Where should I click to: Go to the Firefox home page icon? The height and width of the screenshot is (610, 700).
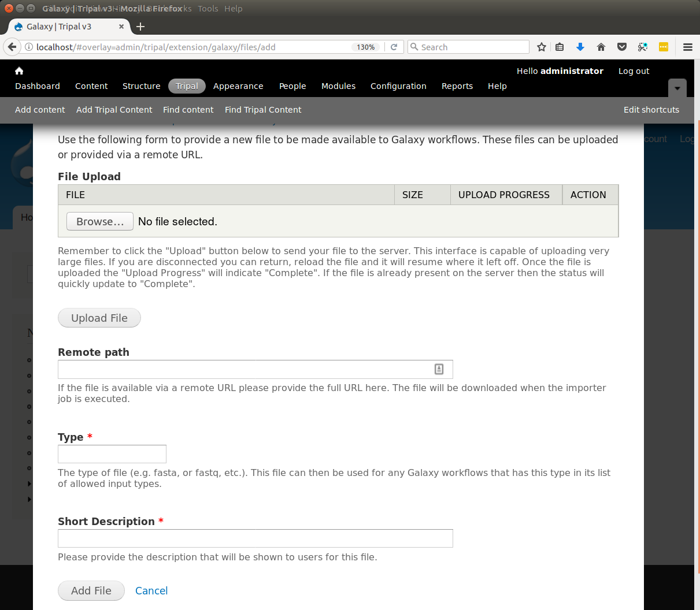[x=601, y=47]
